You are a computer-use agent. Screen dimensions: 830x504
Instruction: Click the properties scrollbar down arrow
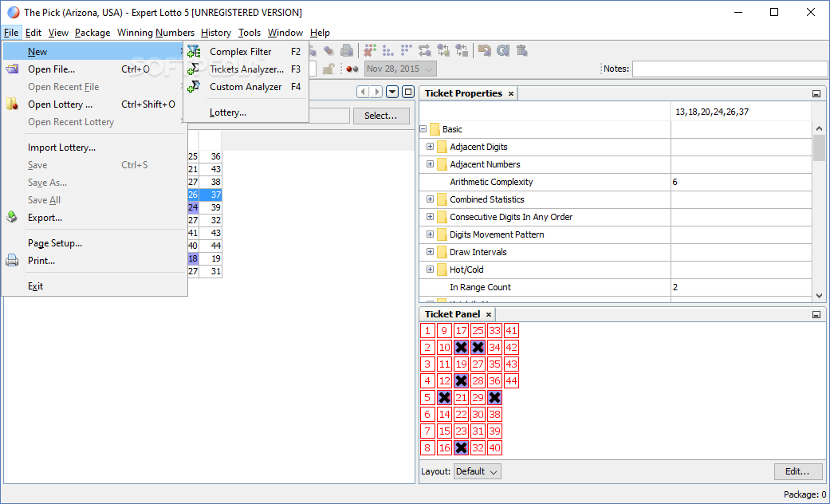pos(819,296)
